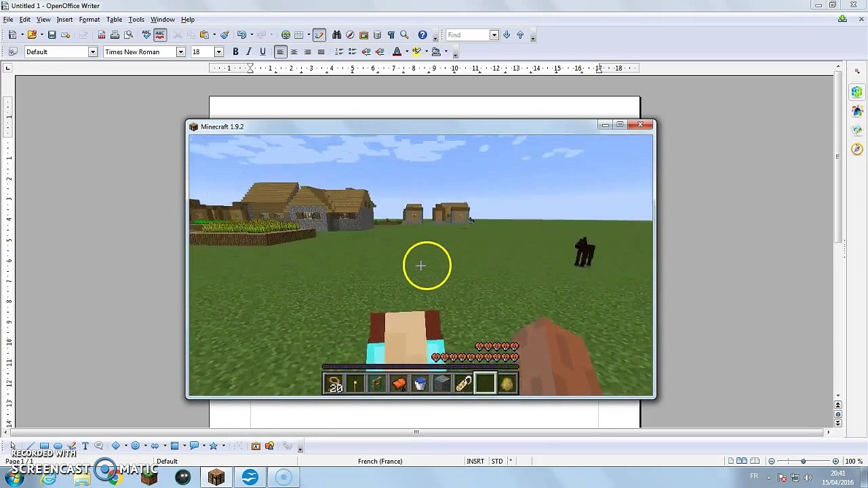
Task: Click the Paste clipboard icon
Action: (205, 35)
